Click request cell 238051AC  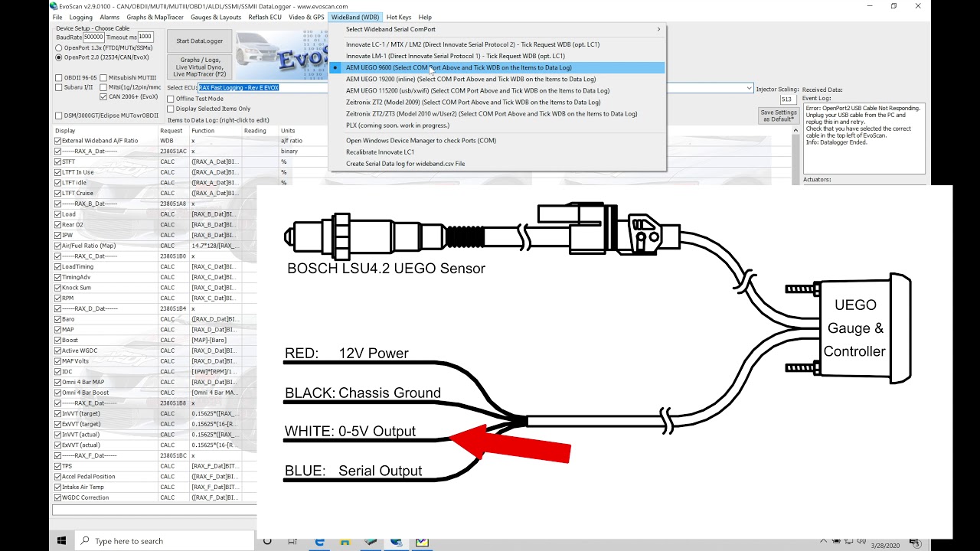(173, 152)
